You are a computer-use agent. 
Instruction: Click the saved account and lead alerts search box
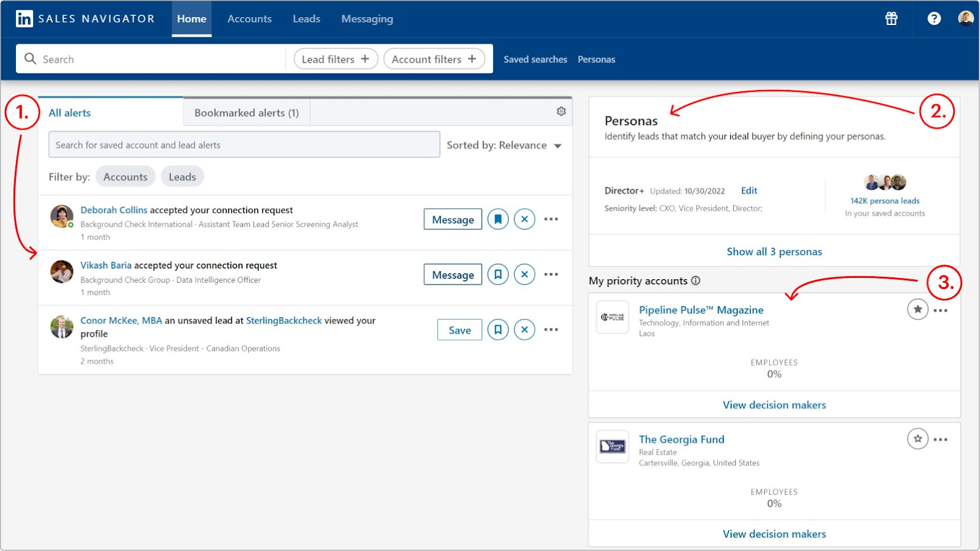[244, 144]
